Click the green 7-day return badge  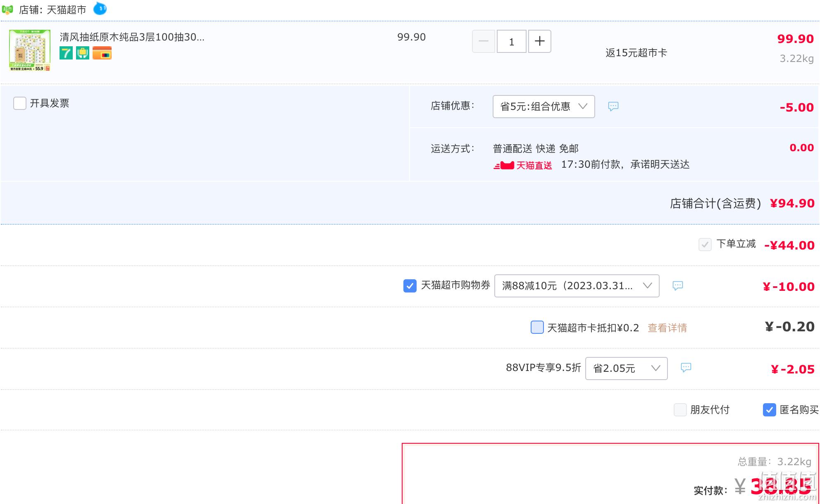tap(66, 53)
